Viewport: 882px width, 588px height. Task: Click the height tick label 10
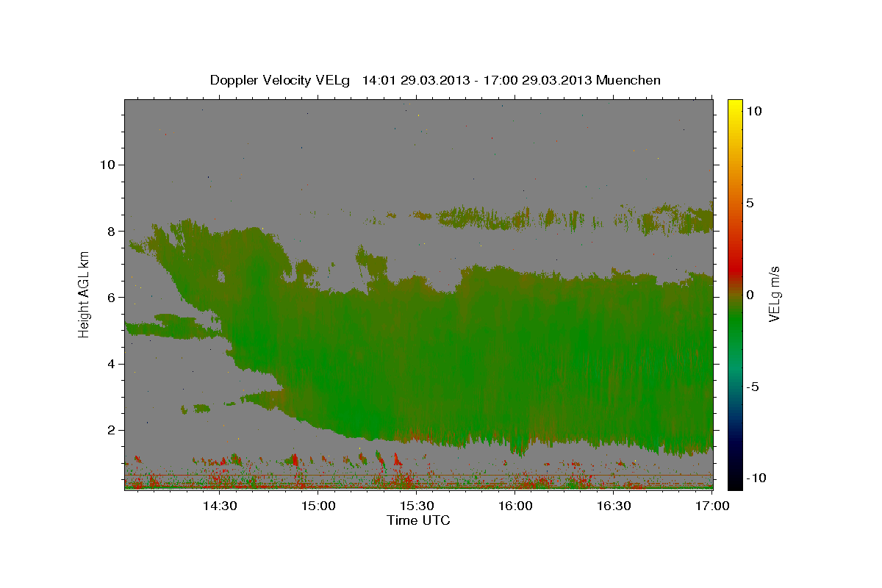[x=107, y=164]
